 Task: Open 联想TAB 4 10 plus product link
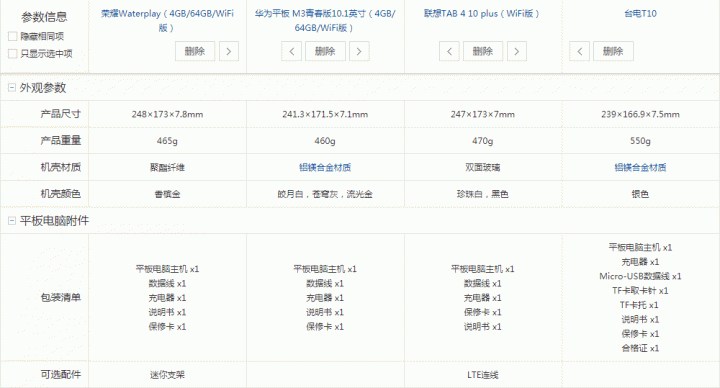[x=482, y=14]
